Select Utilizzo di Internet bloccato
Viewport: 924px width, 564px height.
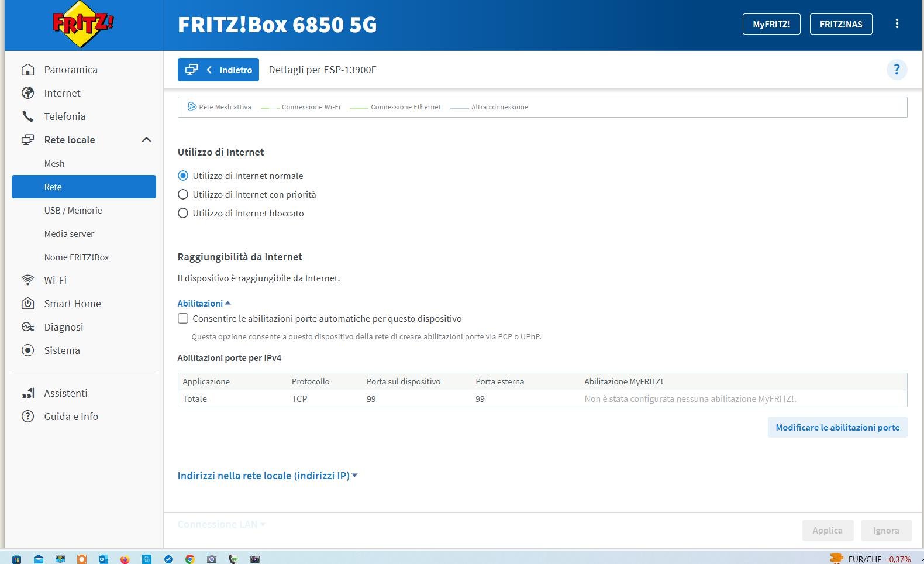coord(183,214)
